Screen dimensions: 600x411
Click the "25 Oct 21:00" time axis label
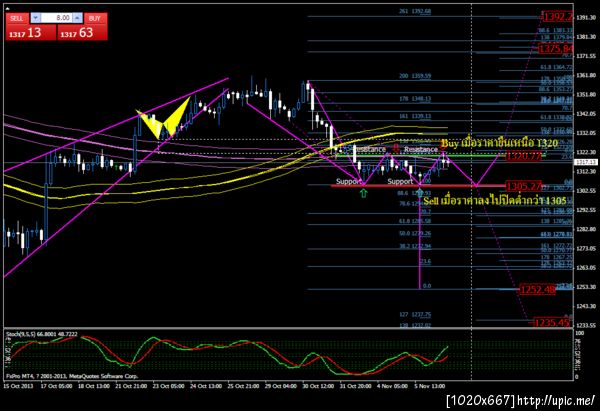243,386
